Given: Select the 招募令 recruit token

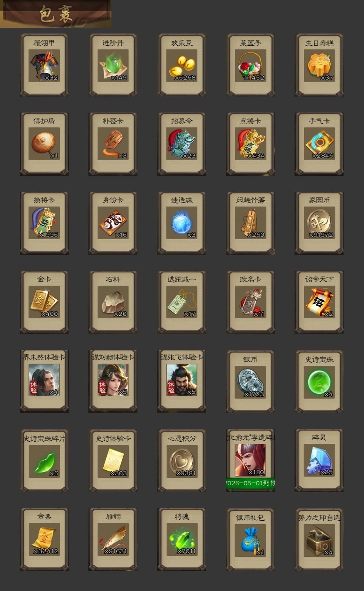Looking at the screenshot, I should [182, 144].
